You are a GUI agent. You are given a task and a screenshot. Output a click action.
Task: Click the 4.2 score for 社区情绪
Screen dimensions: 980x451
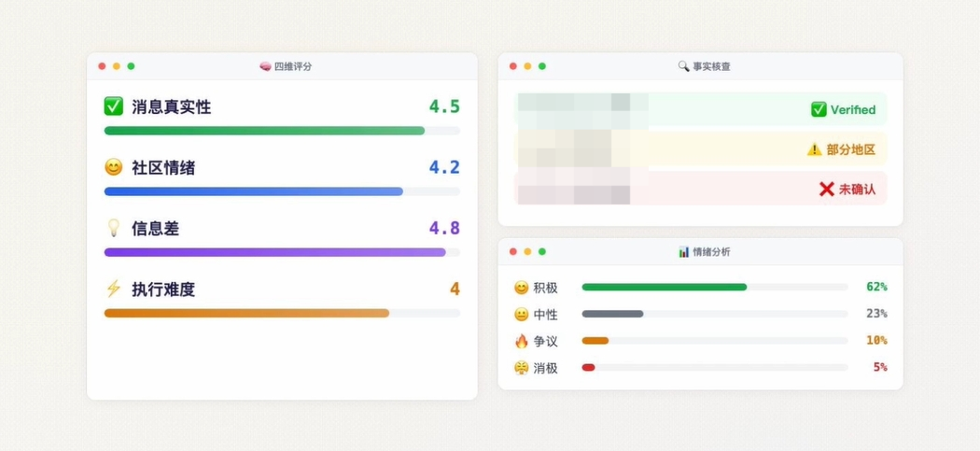444,168
